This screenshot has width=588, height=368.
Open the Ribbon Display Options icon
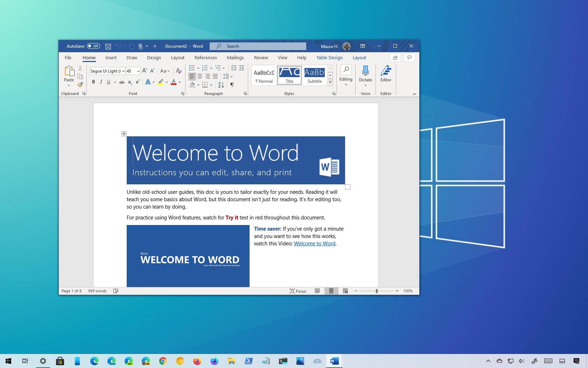click(x=363, y=46)
